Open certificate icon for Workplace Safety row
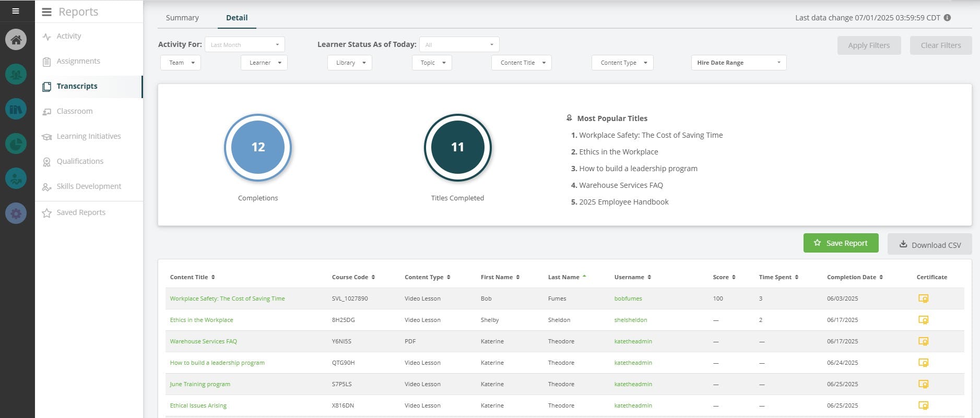980x418 pixels. (923, 299)
